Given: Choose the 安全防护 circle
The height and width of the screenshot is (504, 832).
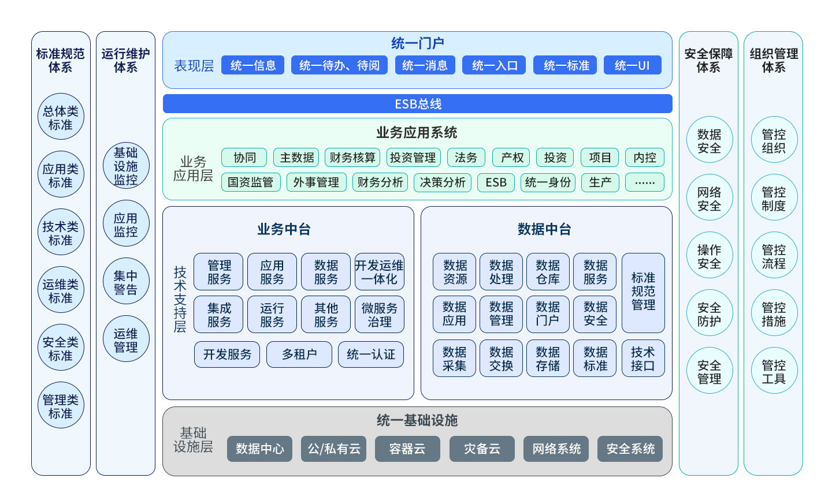Looking at the screenshot, I should [x=709, y=313].
